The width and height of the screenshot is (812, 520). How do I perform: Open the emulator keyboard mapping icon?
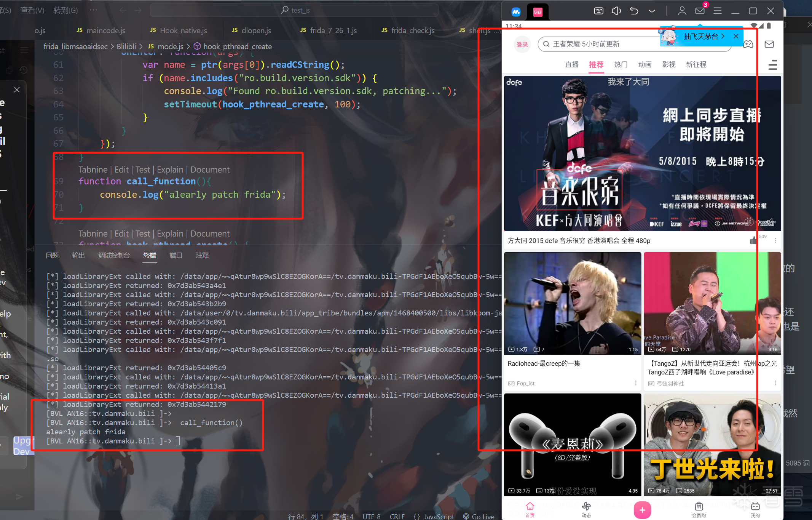tap(598, 11)
